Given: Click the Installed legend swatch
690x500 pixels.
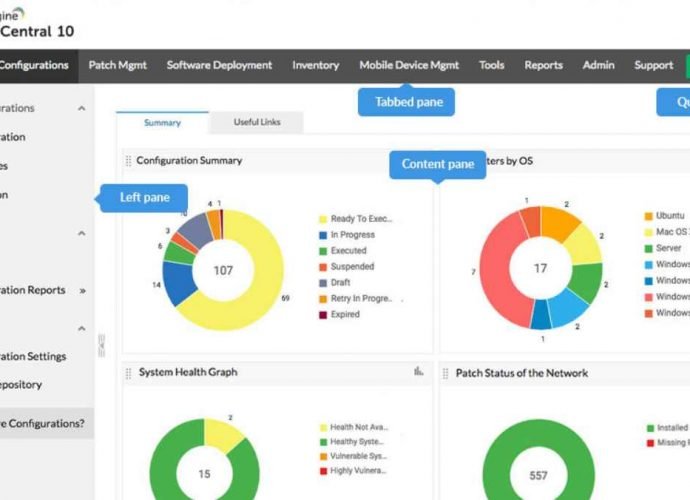Looking at the screenshot, I should pyautogui.click(x=650, y=428).
